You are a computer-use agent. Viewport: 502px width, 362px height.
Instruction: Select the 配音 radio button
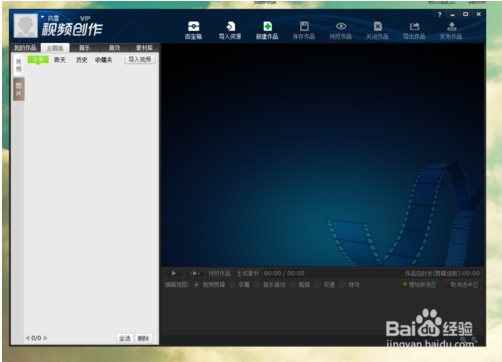point(292,285)
